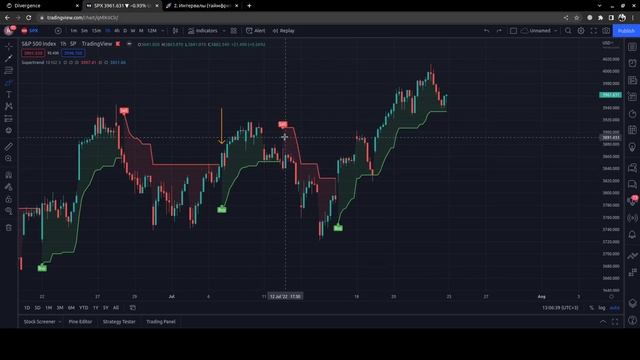Open the alerts clock panel
This screenshot has width=640, height=360.
[x=632, y=63]
